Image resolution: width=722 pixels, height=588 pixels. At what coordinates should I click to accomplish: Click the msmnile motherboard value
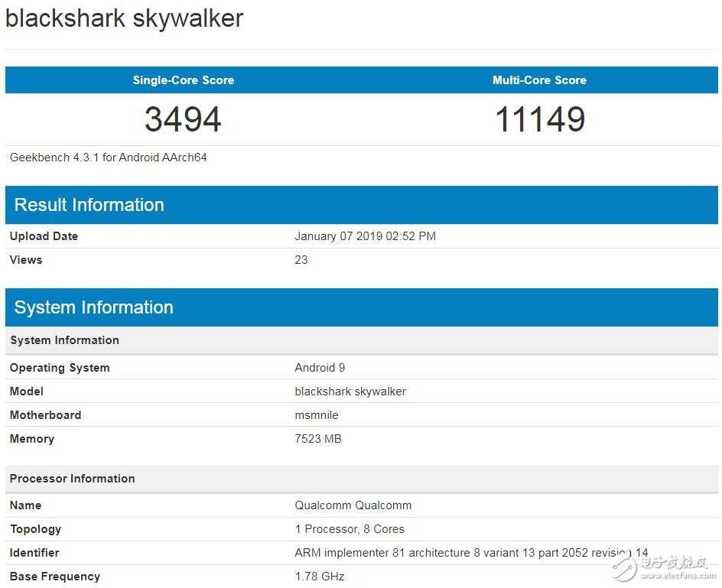317,415
